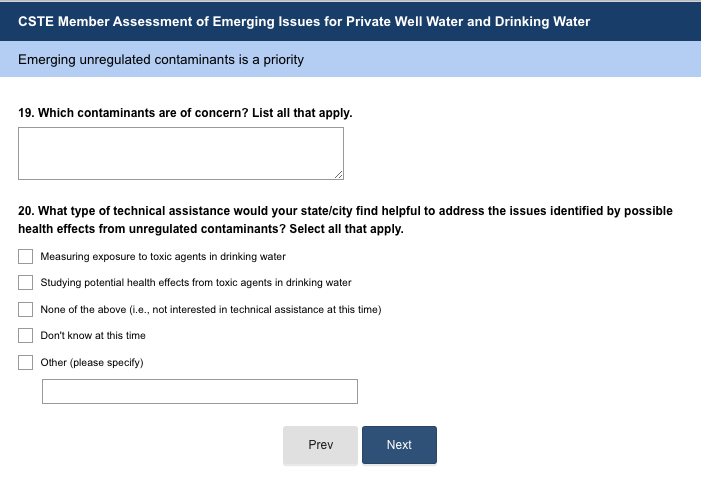Click the Other specify text field
This screenshot has height=494, width=701.
coord(199,392)
